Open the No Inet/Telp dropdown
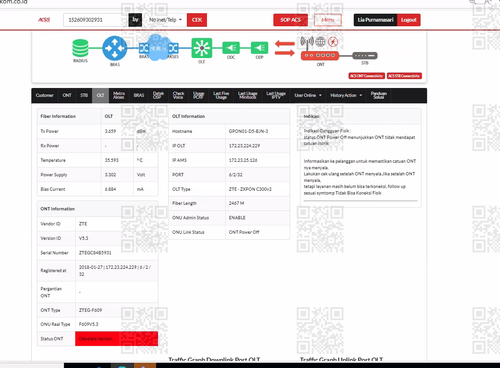 pos(165,20)
